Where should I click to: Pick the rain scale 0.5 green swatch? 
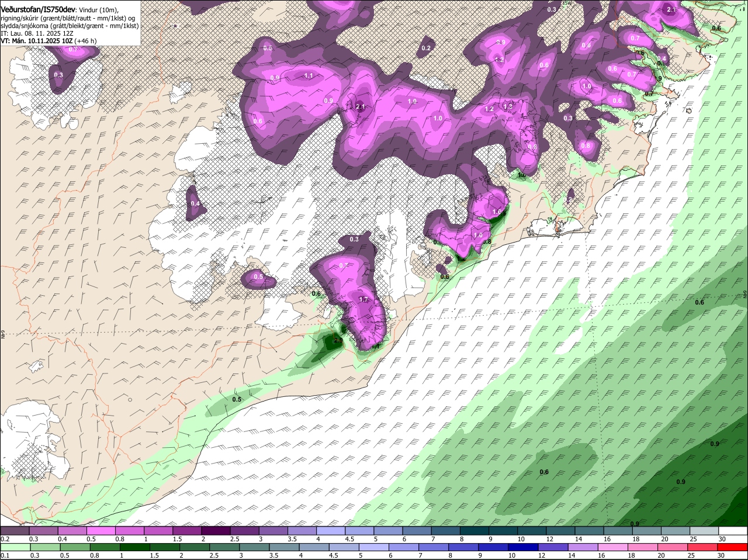(x=75, y=547)
